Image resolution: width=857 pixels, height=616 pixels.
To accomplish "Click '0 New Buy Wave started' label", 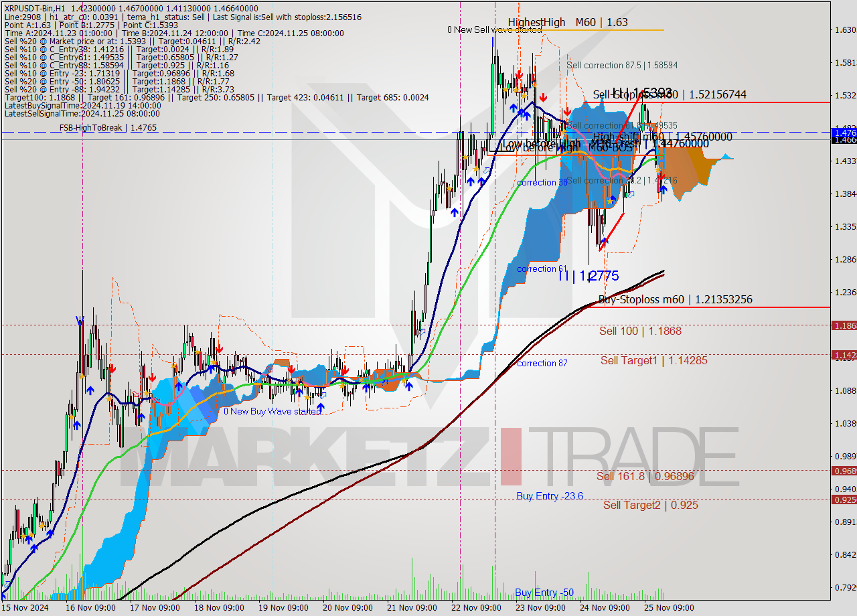I will point(272,411).
